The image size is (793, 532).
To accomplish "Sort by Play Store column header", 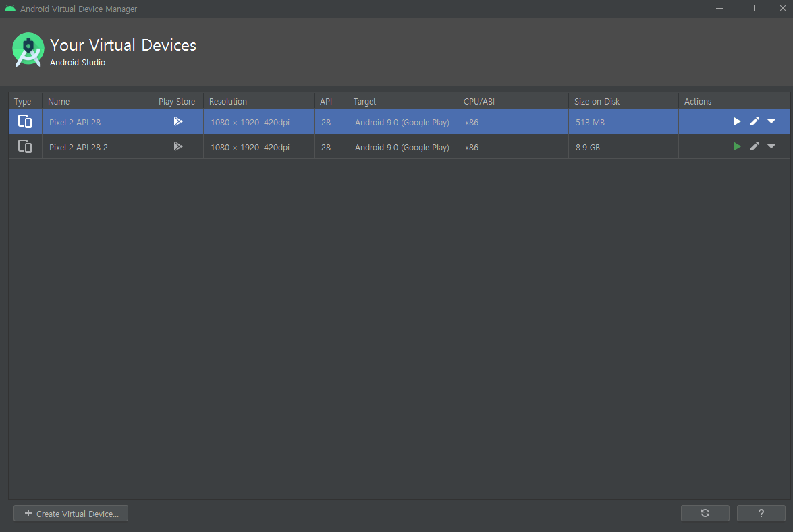I will [x=178, y=101].
